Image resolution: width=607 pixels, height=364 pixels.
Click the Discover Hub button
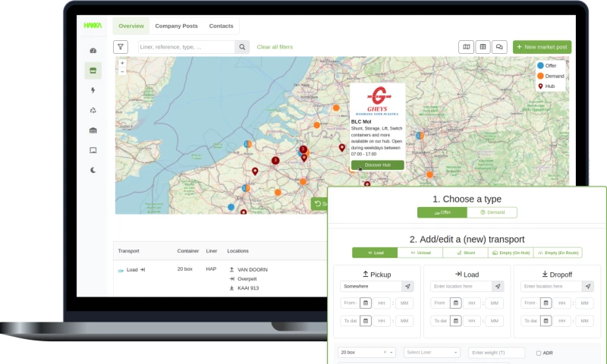coord(377,165)
